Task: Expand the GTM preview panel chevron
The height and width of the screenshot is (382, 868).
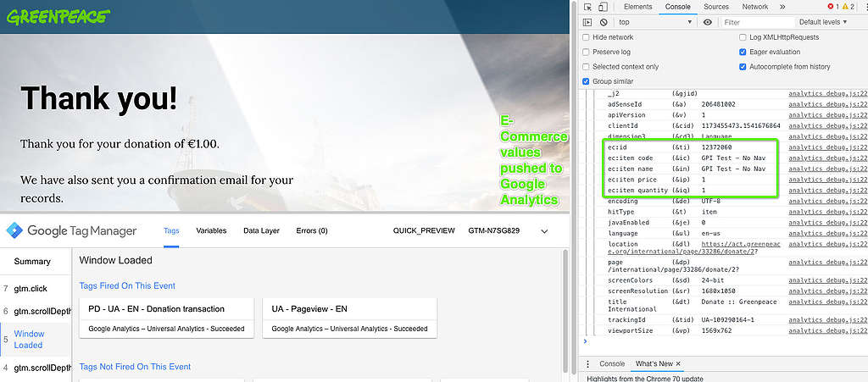Action: 544,231
